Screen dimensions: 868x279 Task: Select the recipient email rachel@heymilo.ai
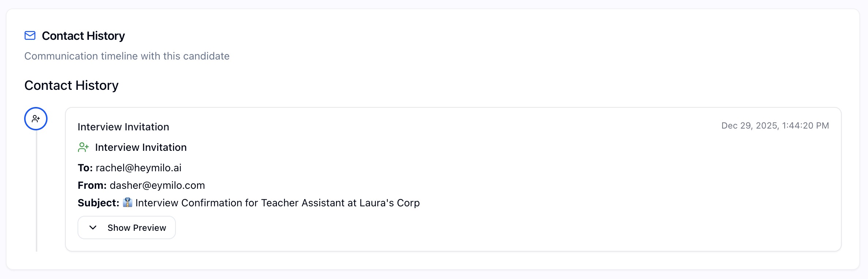tap(138, 168)
